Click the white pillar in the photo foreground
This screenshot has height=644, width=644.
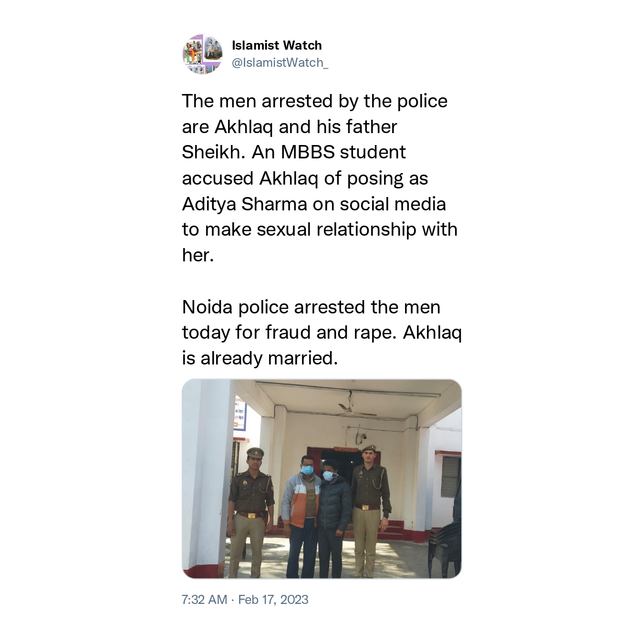[x=208, y=479]
